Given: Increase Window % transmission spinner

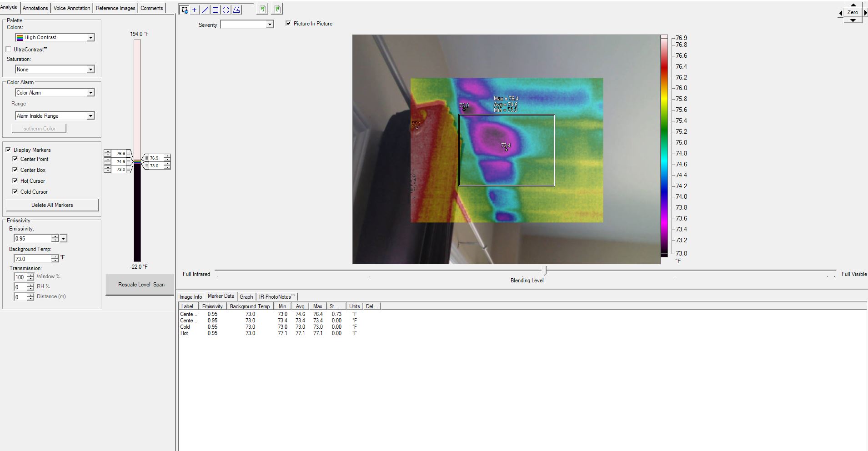Looking at the screenshot, I should tap(30, 275).
